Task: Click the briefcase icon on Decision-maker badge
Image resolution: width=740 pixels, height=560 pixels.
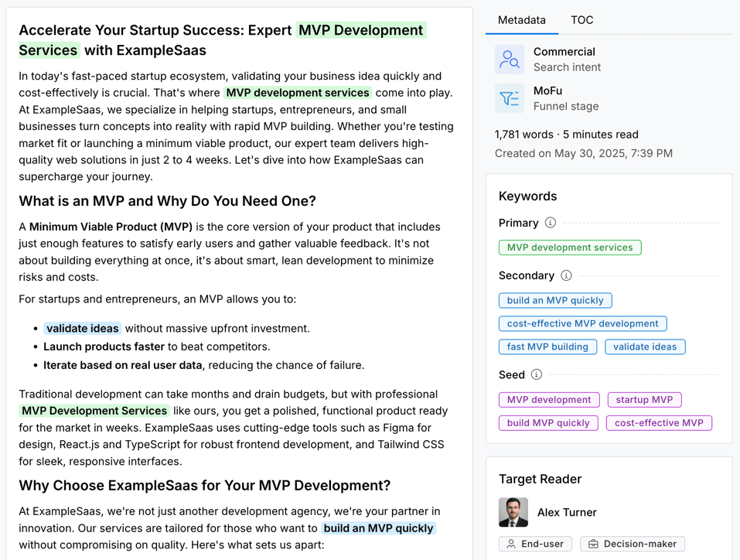Action: (592, 544)
